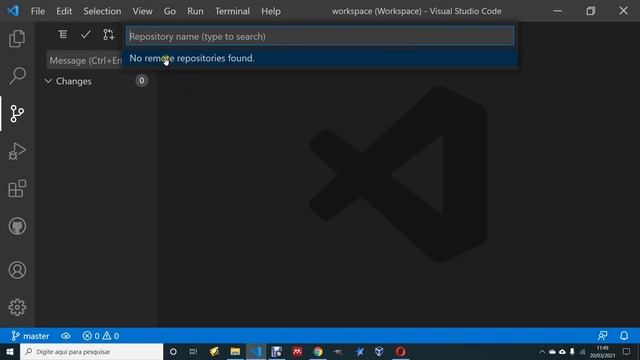Open the errors and warnings status item
The width and height of the screenshot is (640, 360).
click(101, 336)
